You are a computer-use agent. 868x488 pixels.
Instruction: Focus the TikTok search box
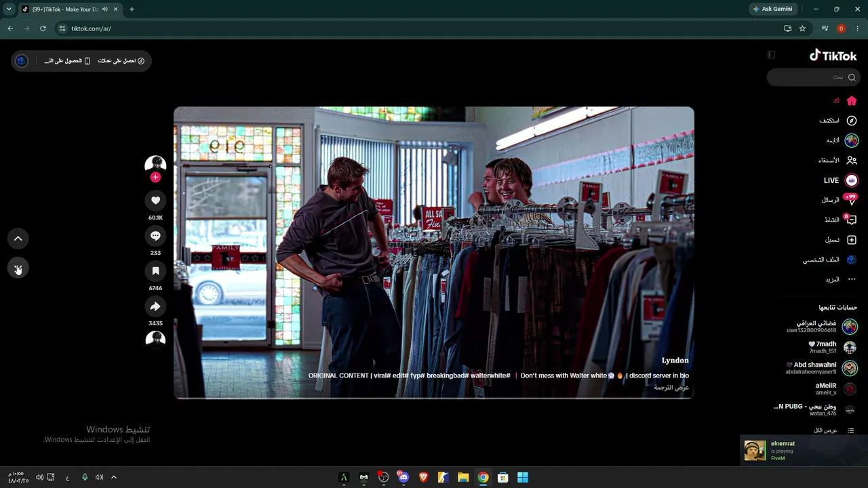[813, 77]
